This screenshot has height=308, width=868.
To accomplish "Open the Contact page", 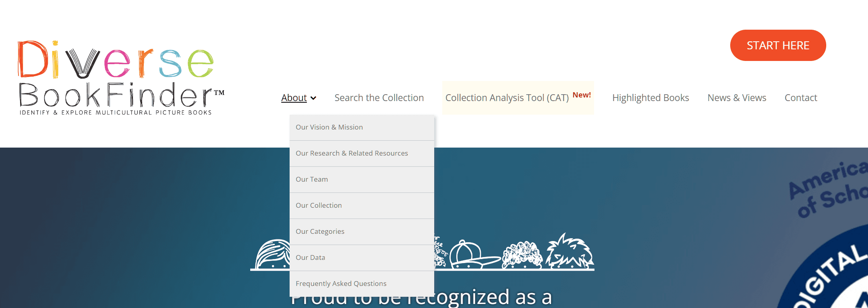I will [x=801, y=98].
